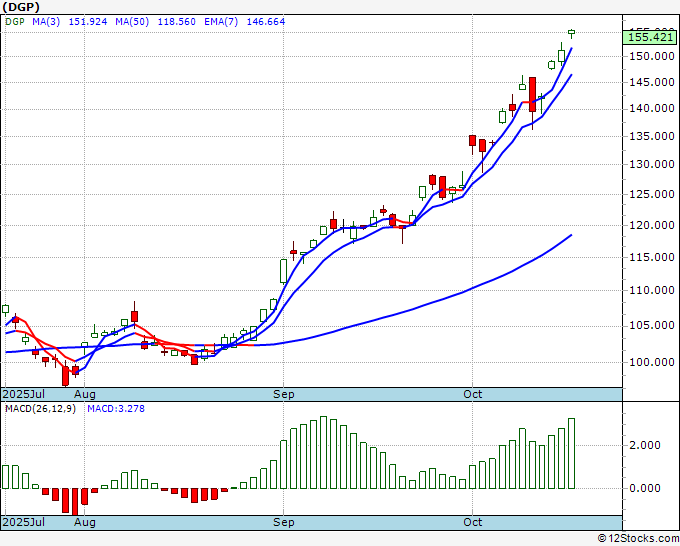Click the tall green candlestick at Sep start

[x=284, y=271]
